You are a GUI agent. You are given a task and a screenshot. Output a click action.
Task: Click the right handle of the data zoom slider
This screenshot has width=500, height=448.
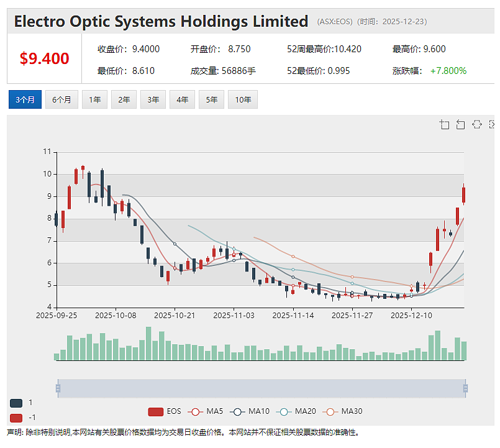tap(466, 388)
